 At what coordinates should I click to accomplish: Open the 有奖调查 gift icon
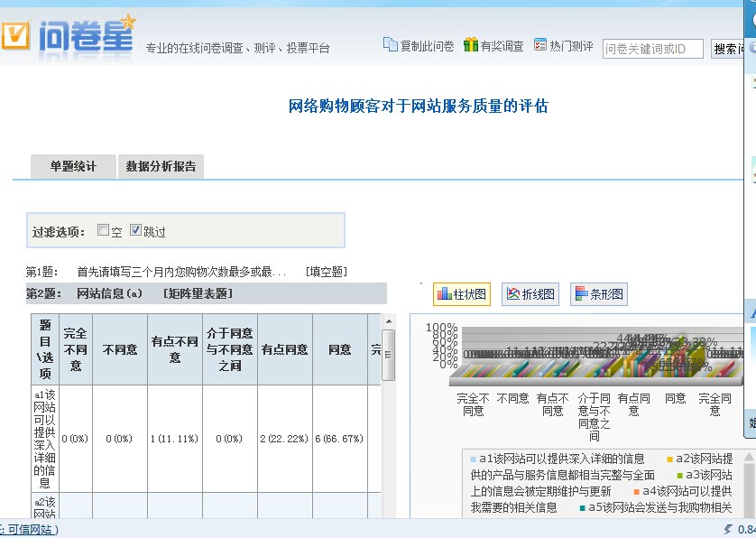(x=471, y=44)
